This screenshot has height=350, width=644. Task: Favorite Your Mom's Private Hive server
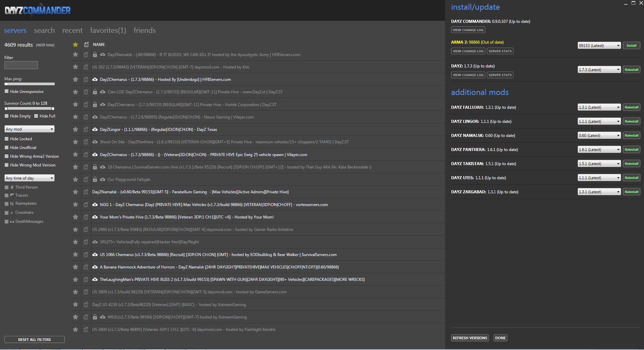[x=75, y=217]
